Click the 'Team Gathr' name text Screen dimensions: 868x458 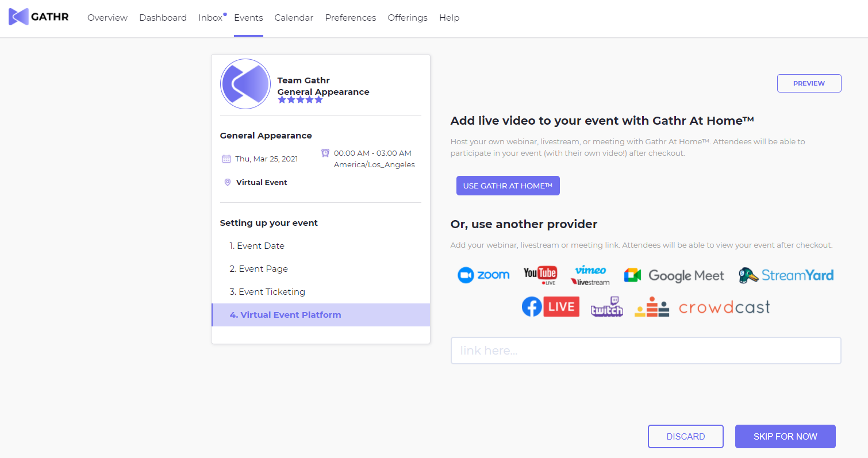[x=304, y=80]
